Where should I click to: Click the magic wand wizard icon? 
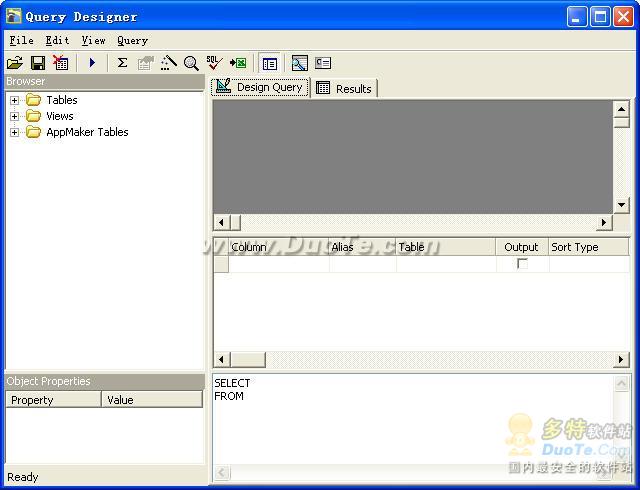[x=169, y=63]
